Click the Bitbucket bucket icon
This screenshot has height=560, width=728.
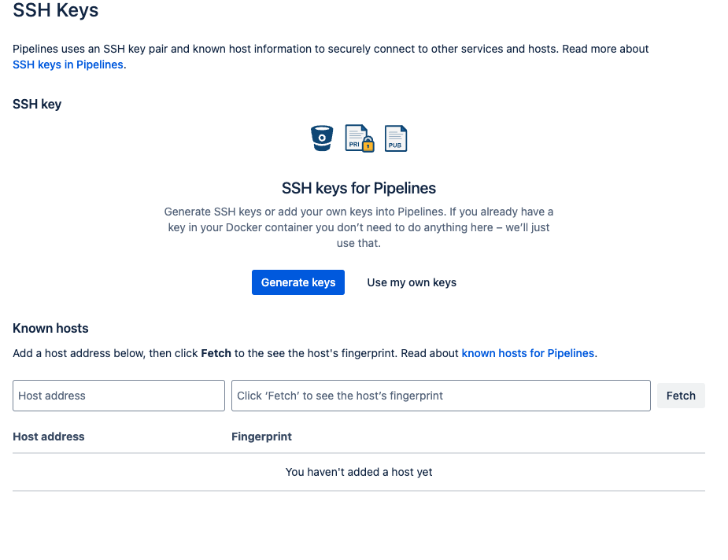tap(322, 138)
